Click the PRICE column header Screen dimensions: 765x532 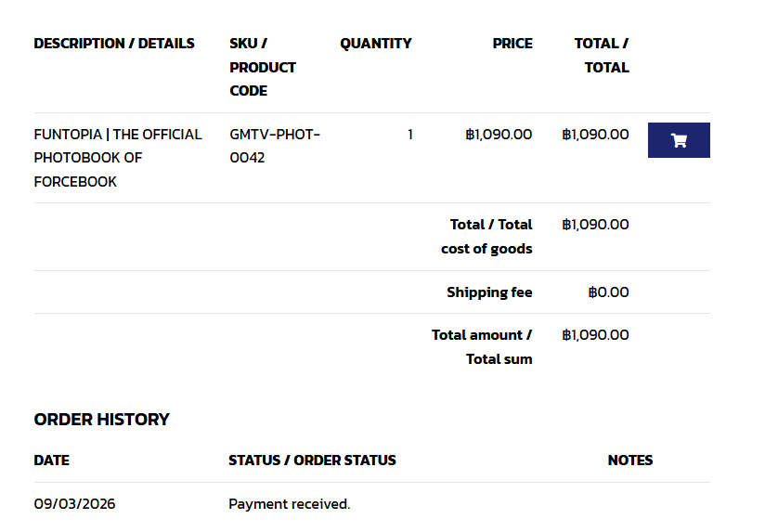[512, 44]
